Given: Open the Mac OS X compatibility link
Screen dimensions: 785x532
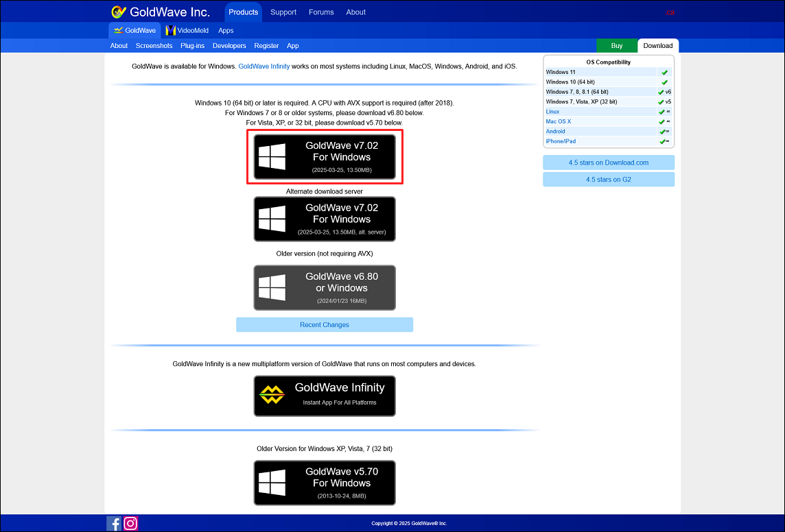Looking at the screenshot, I should pyautogui.click(x=558, y=121).
